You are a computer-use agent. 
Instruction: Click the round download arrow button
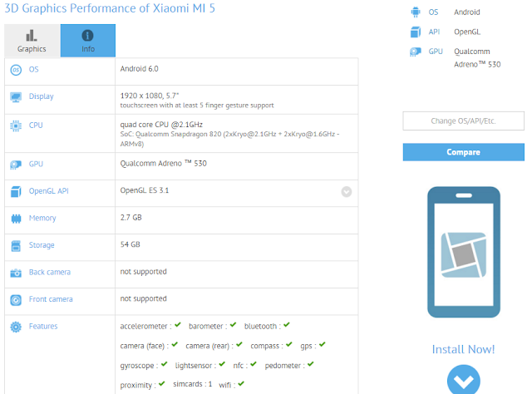click(464, 380)
